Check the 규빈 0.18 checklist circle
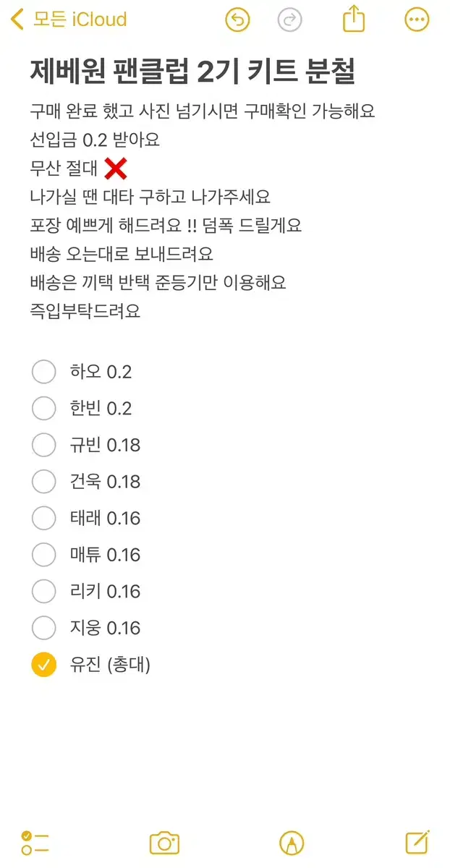This screenshot has height=868, width=450. pos(43,445)
